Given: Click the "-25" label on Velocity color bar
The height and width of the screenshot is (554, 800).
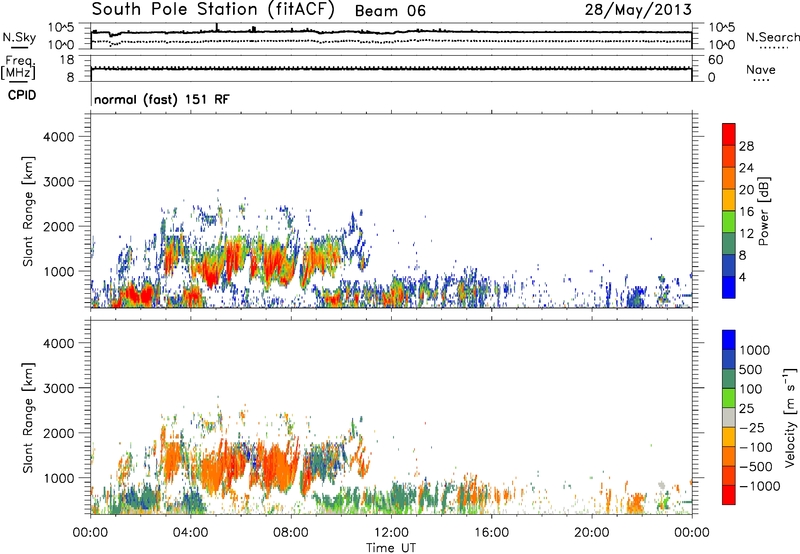Looking at the screenshot, I should (x=754, y=427).
